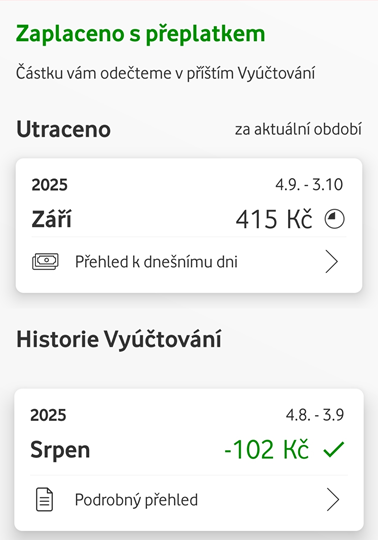
Task: Tap the za aktuální období label
Action: pyautogui.click(x=298, y=129)
